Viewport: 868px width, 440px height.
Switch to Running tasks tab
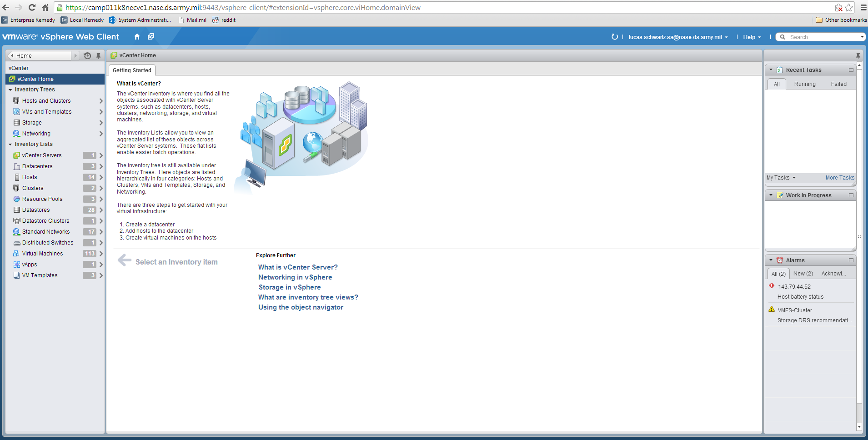[x=805, y=84]
